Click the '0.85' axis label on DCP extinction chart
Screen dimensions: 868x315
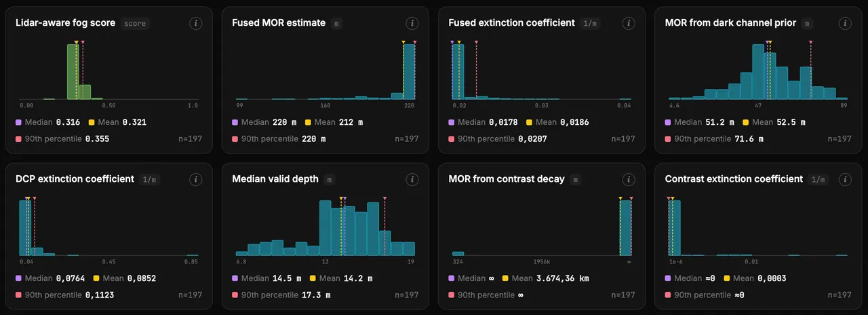pyautogui.click(x=191, y=261)
